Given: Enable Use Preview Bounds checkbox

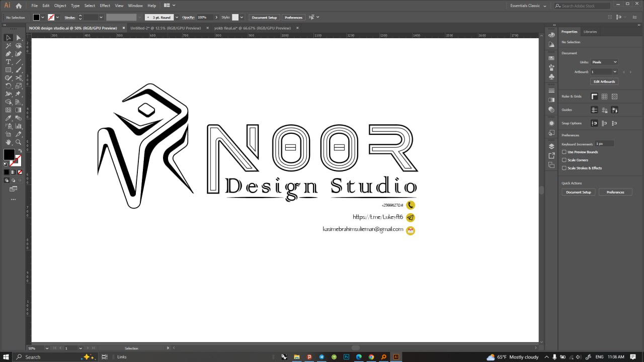Looking at the screenshot, I should (x=564, y=152).
